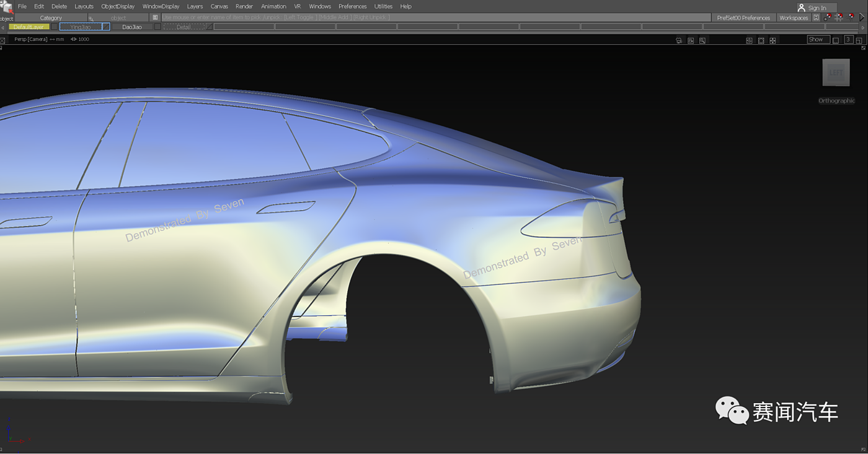Click the viewport maximize icon at top right
The width and height of the screenshot is (868, 454).
click(859, 40)
